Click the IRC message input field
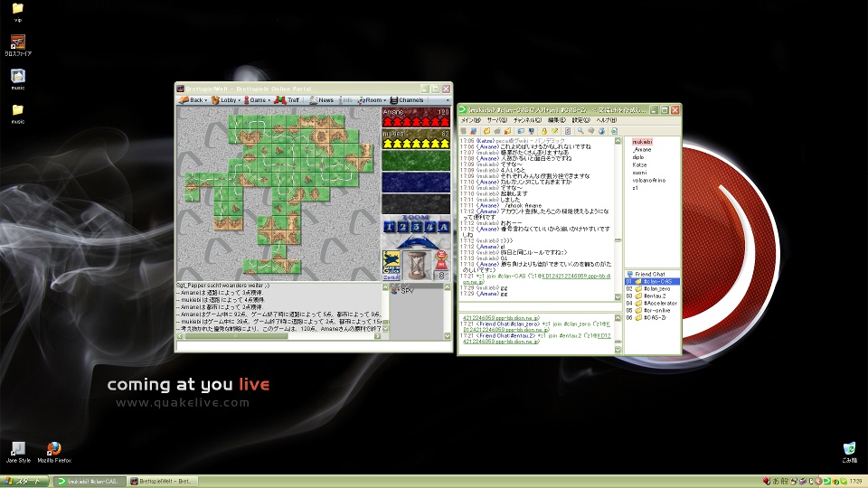This screenshot has width=868, height=488. click(x=540, y=307)
